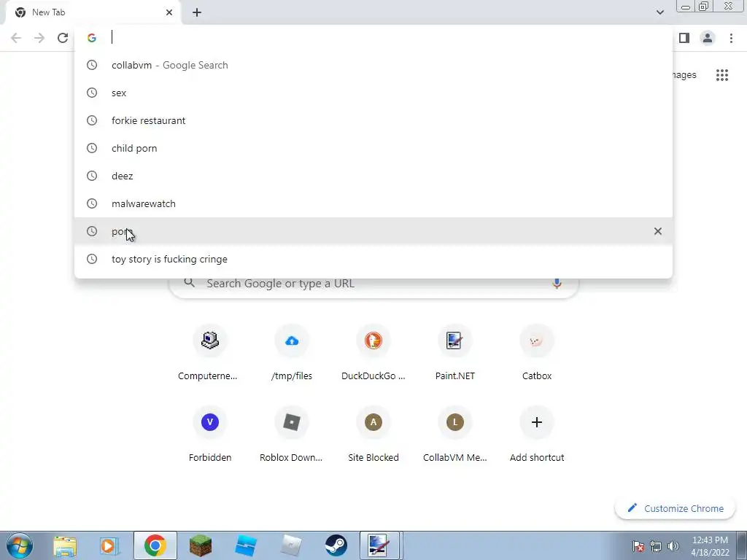Open the /tmp/files shortcut

[292, 353]
